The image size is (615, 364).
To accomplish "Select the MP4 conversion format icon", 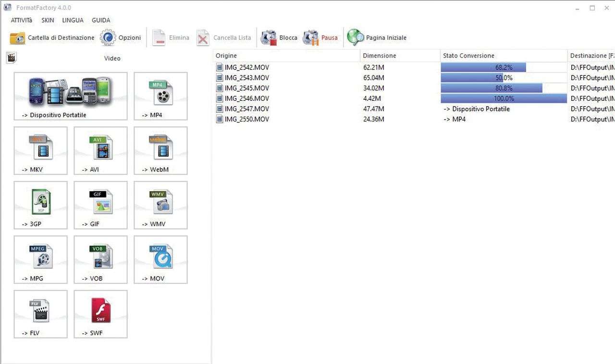I will pyautogui.click(x=160, y=96).
